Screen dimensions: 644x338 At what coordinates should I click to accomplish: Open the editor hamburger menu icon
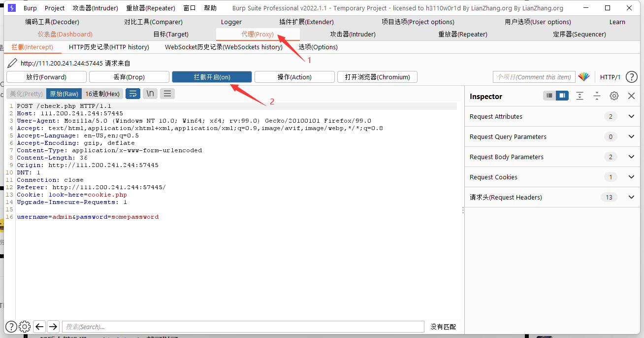[x=167, y=94]
